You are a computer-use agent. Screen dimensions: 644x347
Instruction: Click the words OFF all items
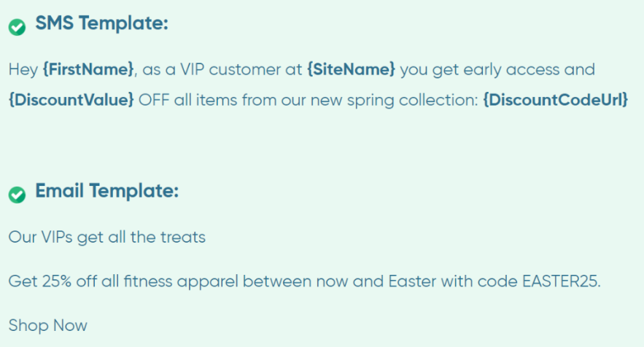[187, 100]
